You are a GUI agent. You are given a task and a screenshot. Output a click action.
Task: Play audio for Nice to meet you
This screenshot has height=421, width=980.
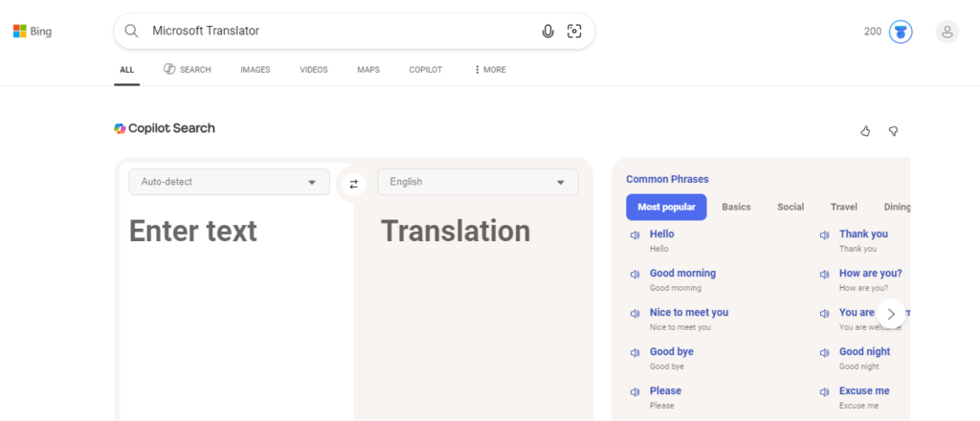[635, 314]
